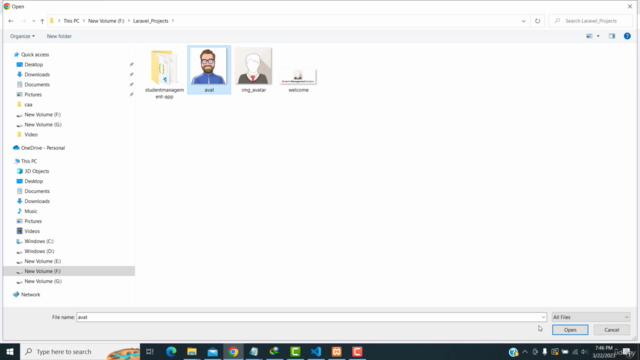Click Laravel_Projects breadcrumb segment
The width and height of the screenshot is (640, 360).
point(151,21)
